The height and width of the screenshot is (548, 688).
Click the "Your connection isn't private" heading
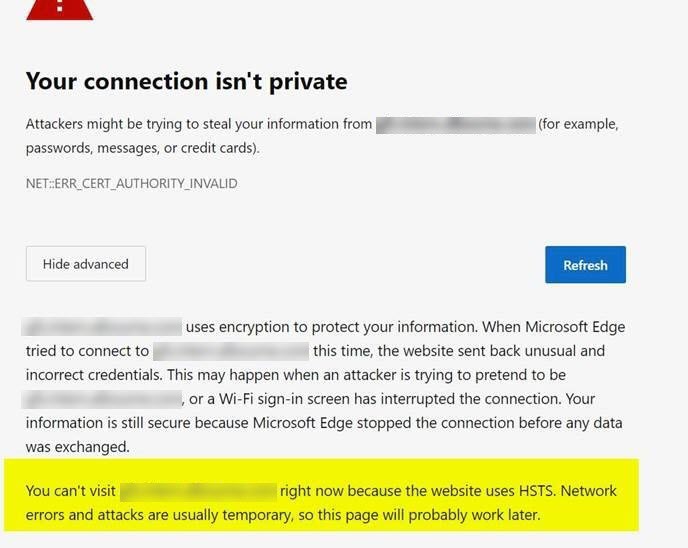pyautogui.click(x=186, y=81)
